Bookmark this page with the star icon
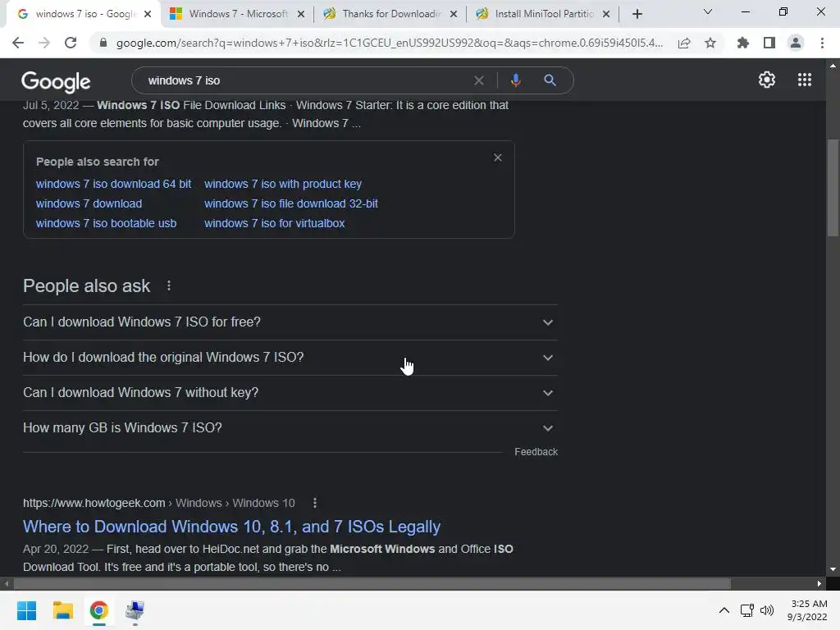The image size is (840, 630). coord(710,43)
